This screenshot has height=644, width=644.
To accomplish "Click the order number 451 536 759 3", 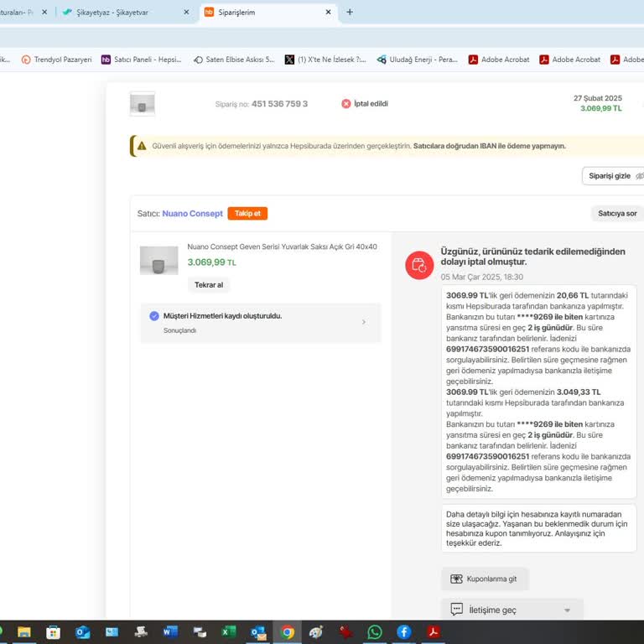I will [x=279, y=104].
